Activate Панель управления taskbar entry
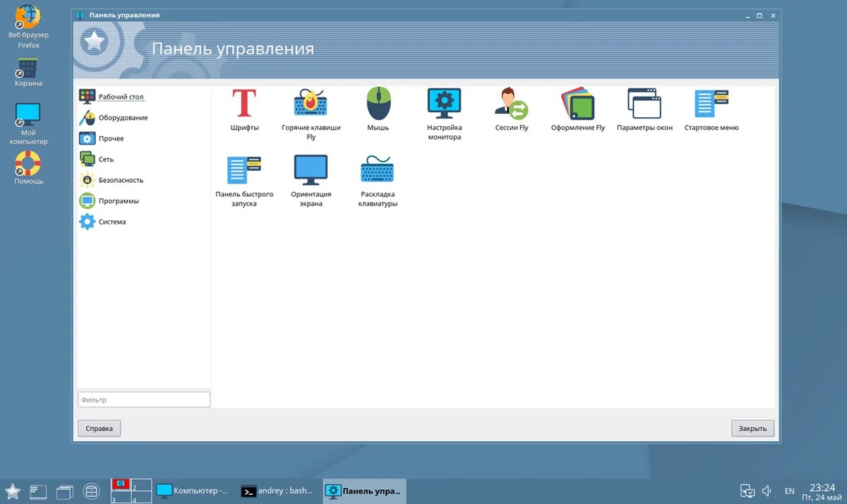The image size is (847, 504). coord(364,491)
